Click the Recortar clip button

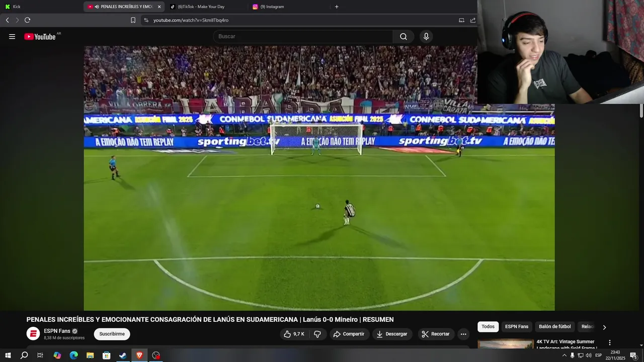tap(436, 334)
